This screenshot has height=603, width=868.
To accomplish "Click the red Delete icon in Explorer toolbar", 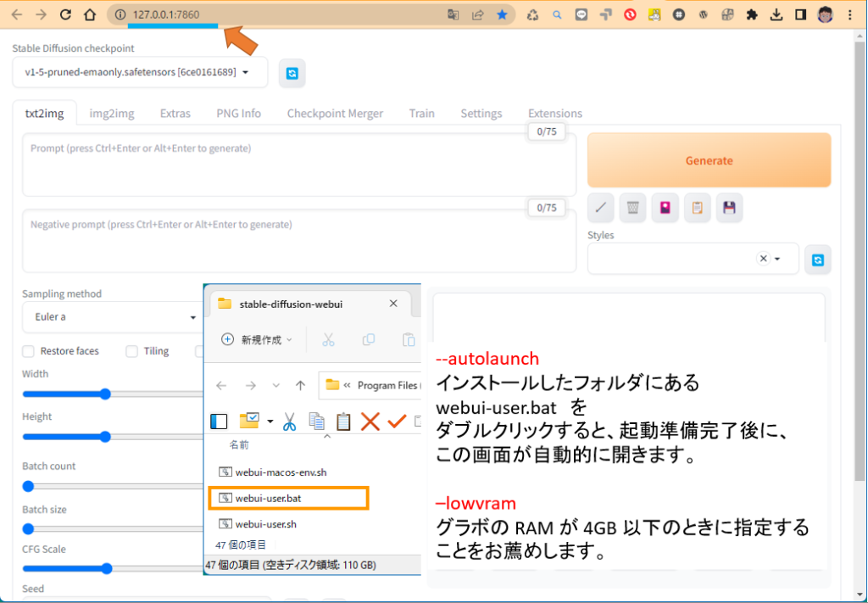I will coord(370,421).
